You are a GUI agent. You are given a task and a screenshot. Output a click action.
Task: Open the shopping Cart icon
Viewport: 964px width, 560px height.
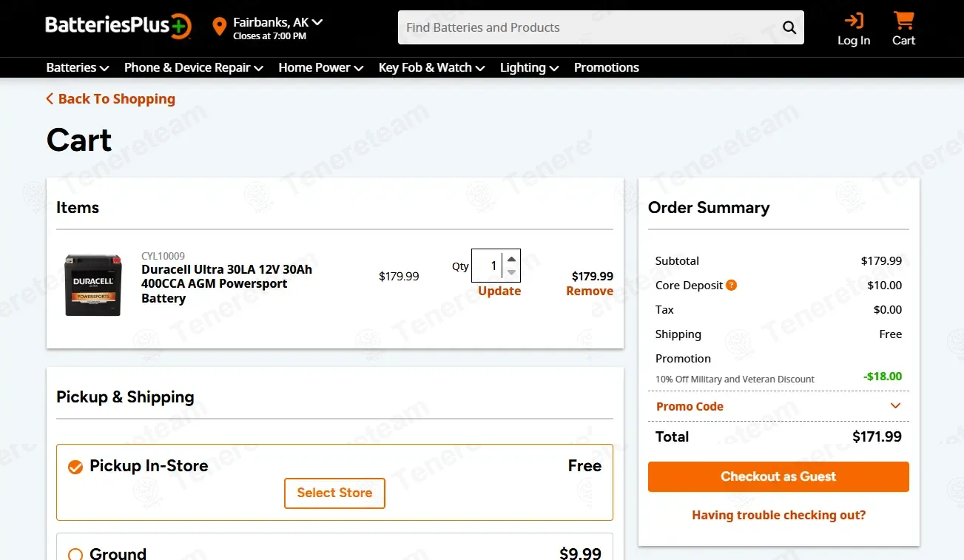[903, 20]
